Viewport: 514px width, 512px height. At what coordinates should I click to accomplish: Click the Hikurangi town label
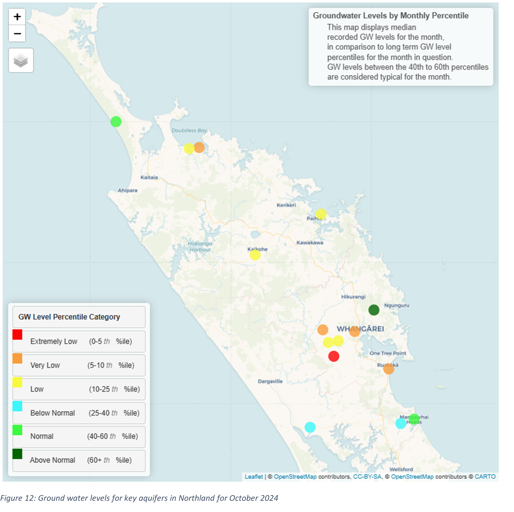353,297
